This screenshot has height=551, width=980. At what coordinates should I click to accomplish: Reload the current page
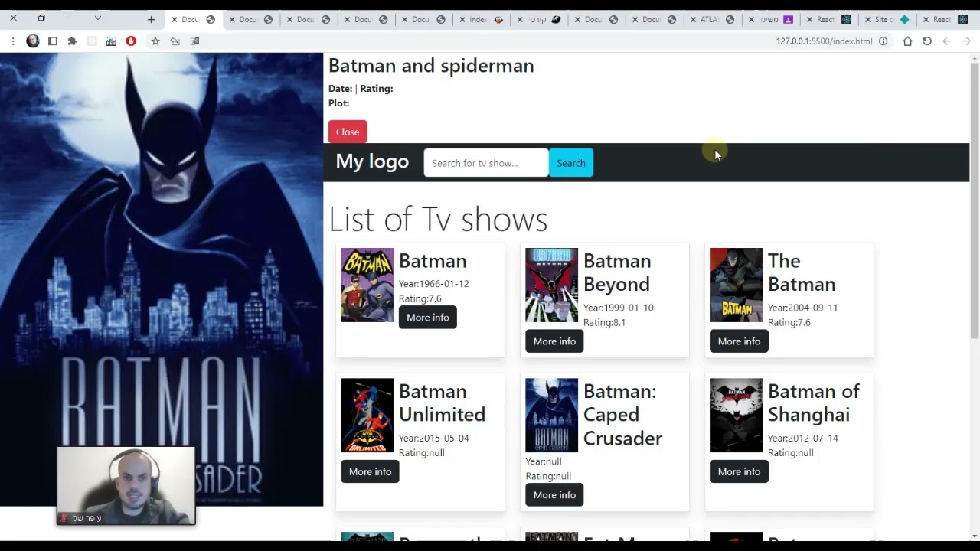[x=927, y=41]
